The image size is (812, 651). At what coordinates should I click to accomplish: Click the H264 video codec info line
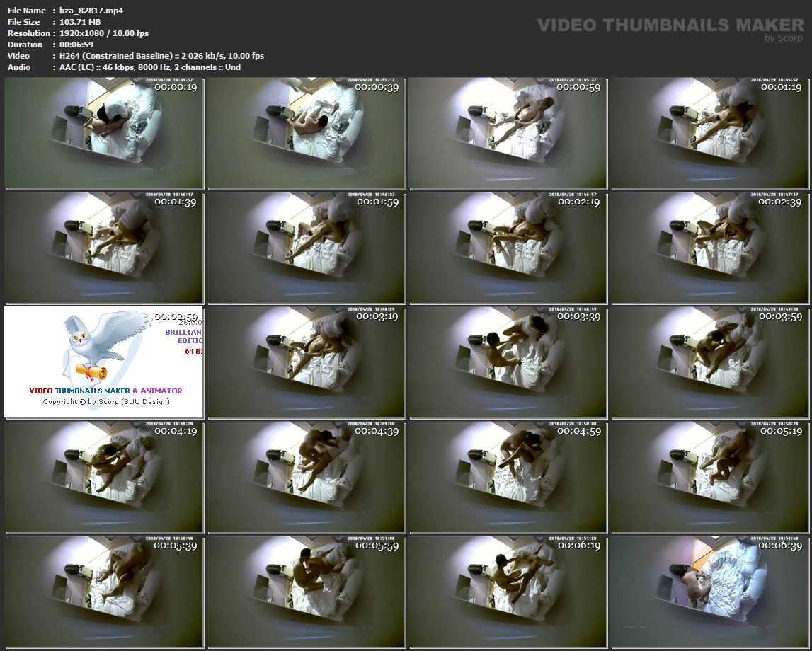[x=161, y=56]
